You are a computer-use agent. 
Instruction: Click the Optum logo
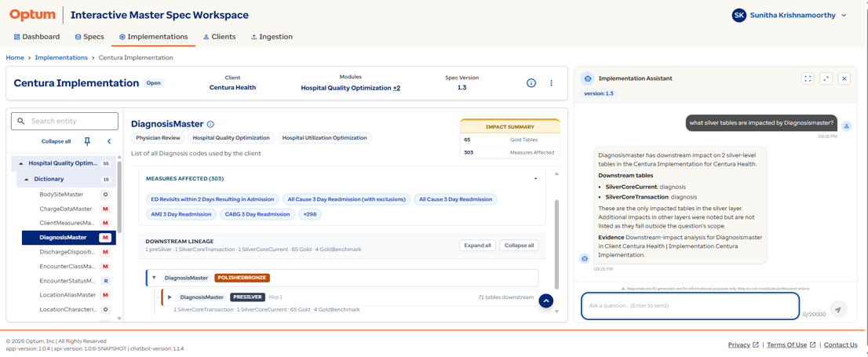[32, 15]
